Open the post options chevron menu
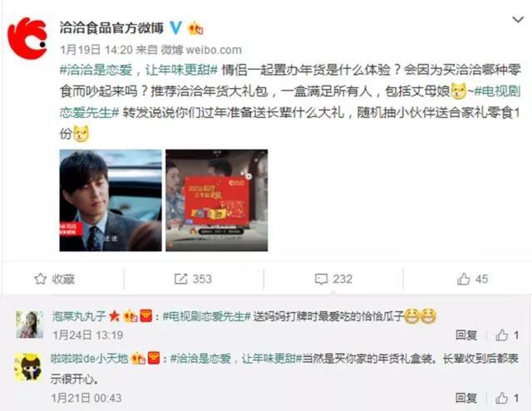Screen dimensions: 532x411 tap(518, 20)
